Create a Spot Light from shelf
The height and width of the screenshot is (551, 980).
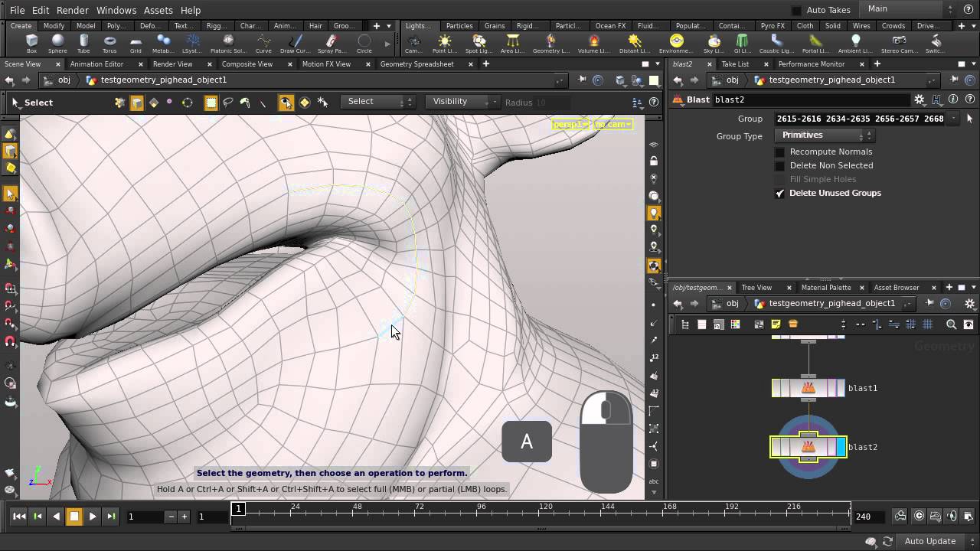(479, 43)
